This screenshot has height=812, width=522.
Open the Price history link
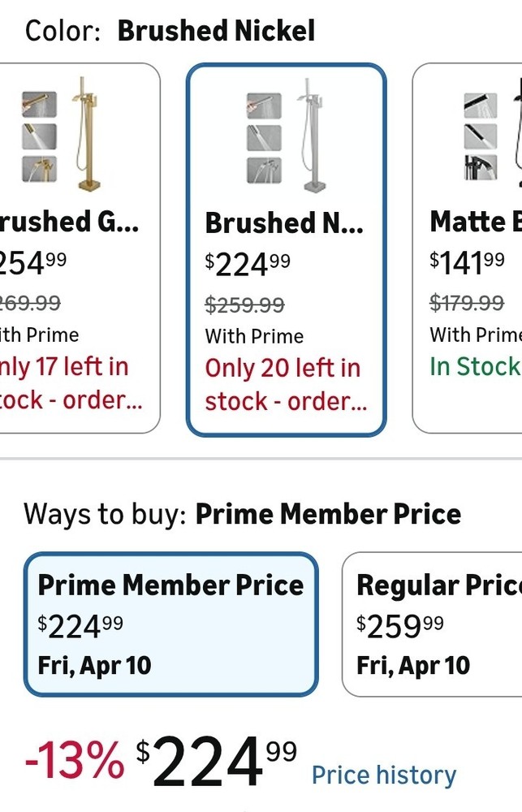pos(384,775)
